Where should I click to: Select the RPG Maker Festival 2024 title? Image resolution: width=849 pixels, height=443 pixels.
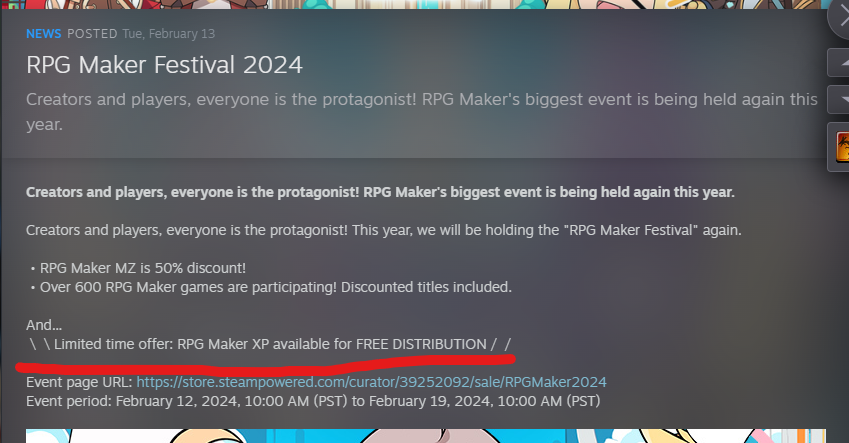164,65
